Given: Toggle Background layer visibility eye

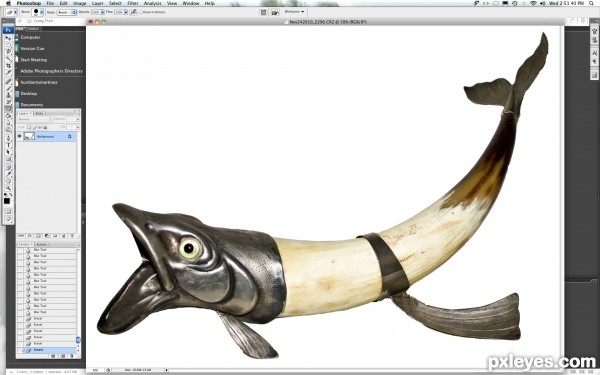Looking at the screenshot, I should coord(20,136).
